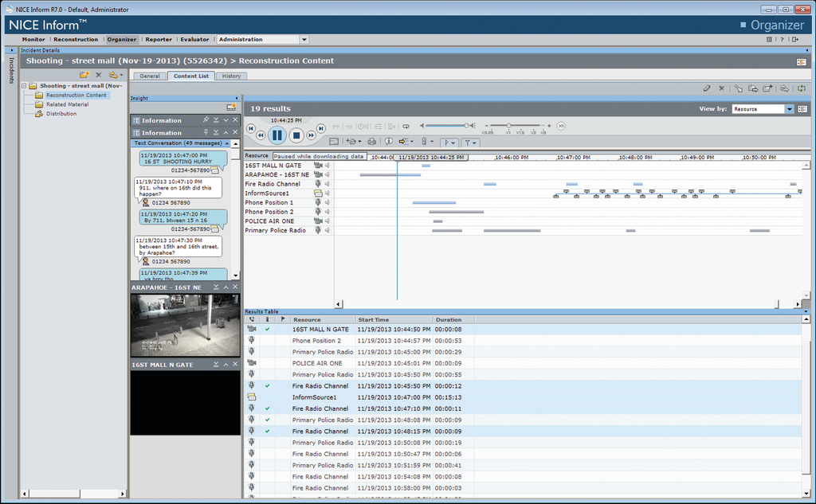Switch to the History tab

click(x=231, y=76)
